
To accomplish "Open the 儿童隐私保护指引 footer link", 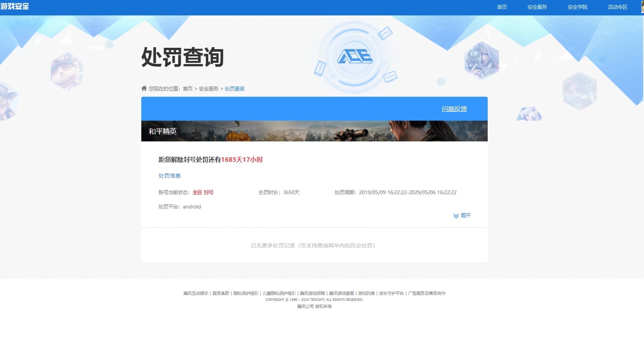I will (x=279, y=293).
